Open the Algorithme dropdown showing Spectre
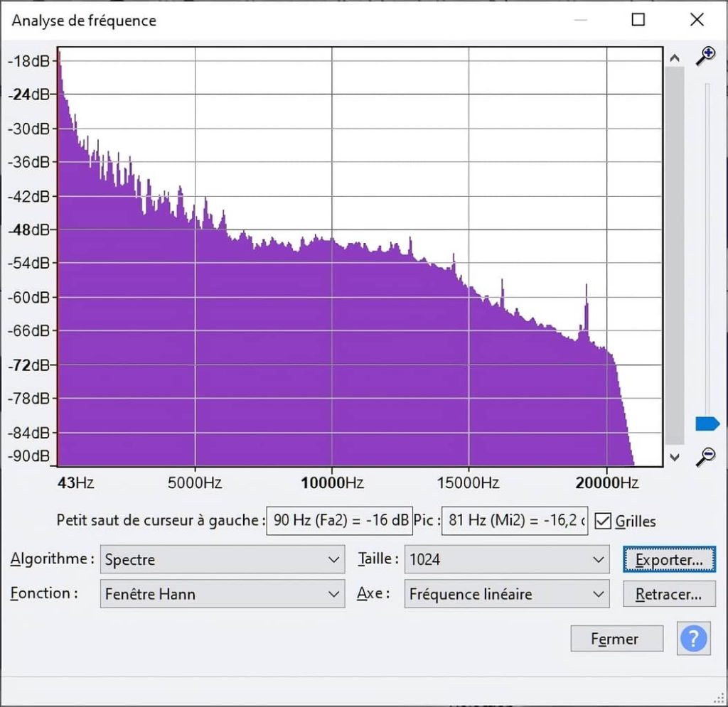The image size is (728, 707). pos(221,559)
